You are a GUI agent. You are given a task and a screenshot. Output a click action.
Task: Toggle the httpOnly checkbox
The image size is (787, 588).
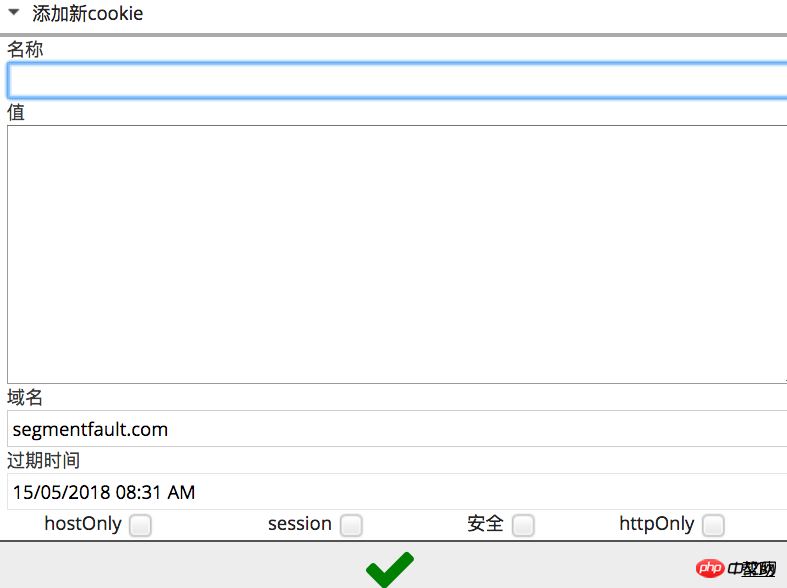[x=713, y=525]
